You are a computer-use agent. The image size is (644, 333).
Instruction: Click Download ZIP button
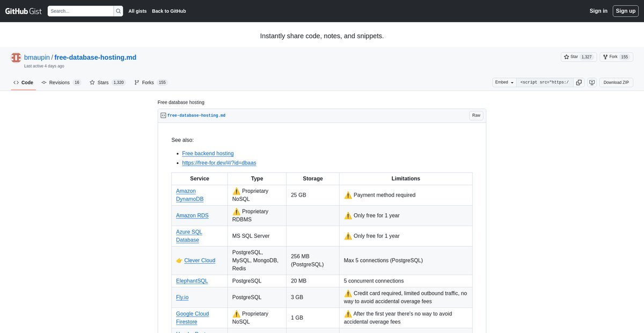pyautogui.click(x=616, y=82)
